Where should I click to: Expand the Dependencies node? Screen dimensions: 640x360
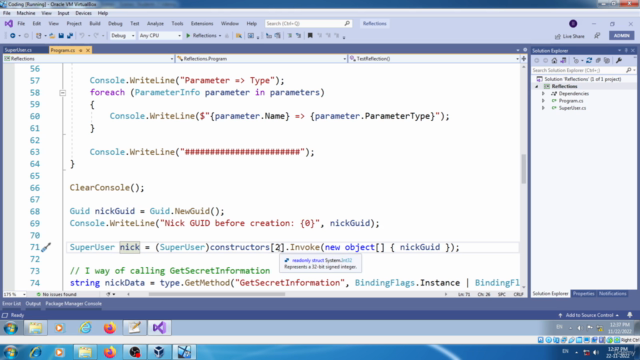[543, 94]
